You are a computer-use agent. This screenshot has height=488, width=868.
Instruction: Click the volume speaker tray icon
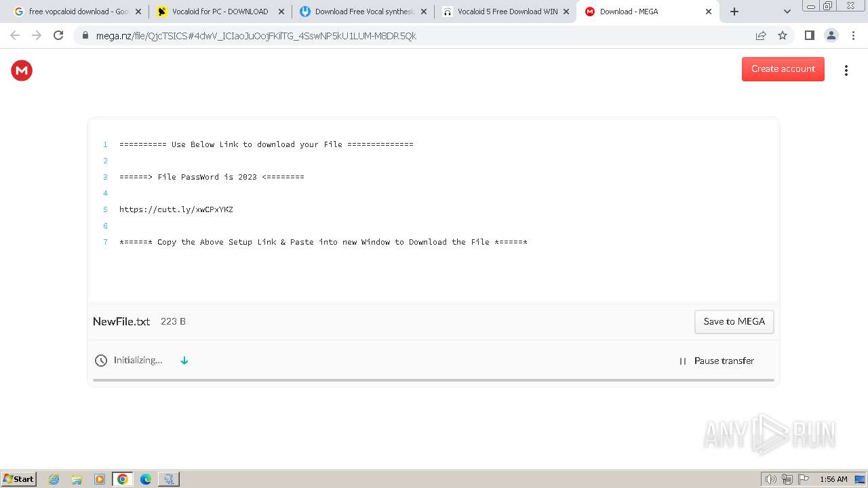[x=771, y=479]
